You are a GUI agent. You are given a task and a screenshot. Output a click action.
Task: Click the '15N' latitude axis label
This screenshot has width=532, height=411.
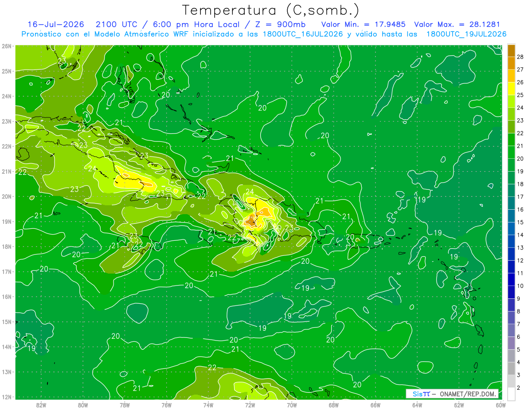tap(6, 321)
